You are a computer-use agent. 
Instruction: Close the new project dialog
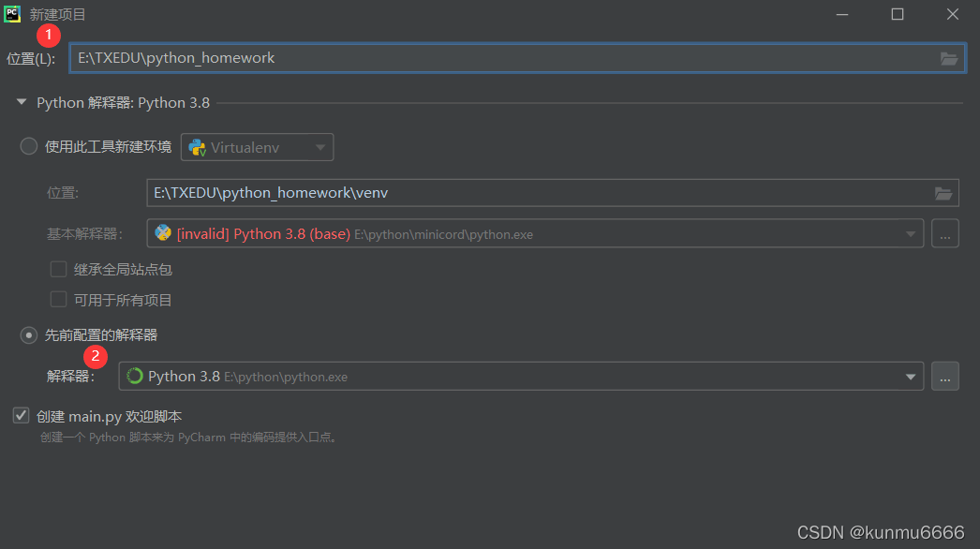[x=953, y=14]
